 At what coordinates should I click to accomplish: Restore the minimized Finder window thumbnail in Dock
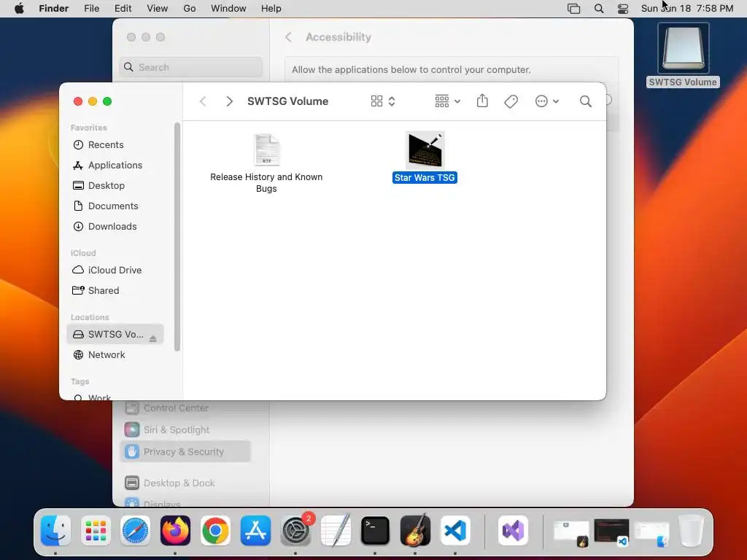click(651, 534)
